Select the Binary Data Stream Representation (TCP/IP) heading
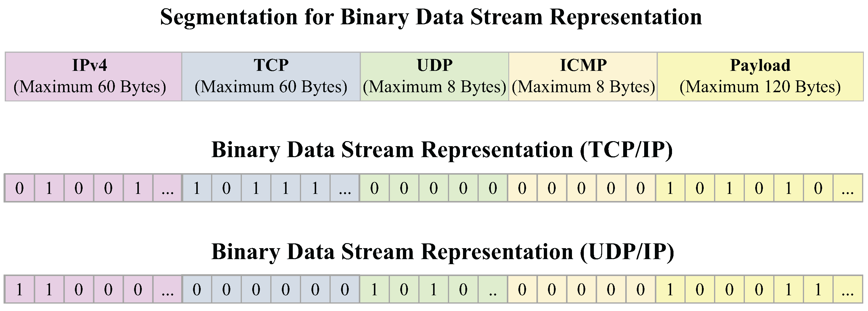The height and width of the screenshot is (311, 868). point(442,149)
